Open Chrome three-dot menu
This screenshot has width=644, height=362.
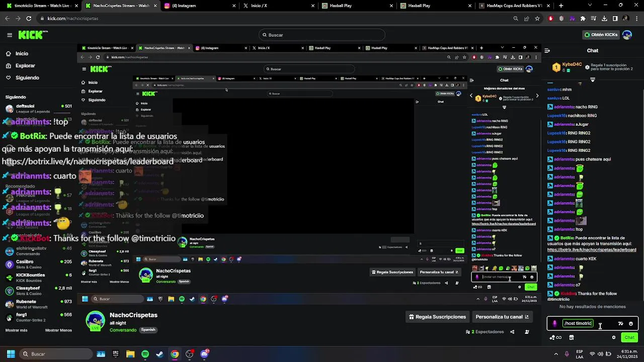tap(636, 18)
